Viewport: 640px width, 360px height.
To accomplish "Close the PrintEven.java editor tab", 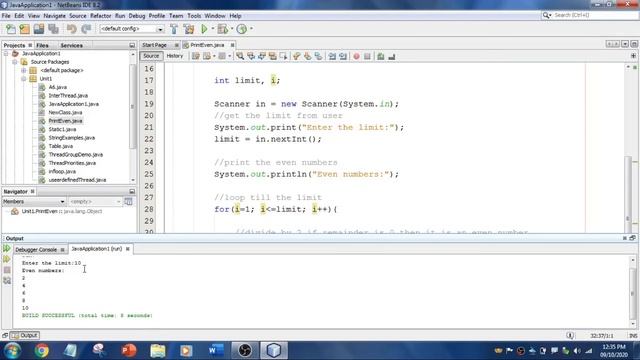I will coord(232,45).
